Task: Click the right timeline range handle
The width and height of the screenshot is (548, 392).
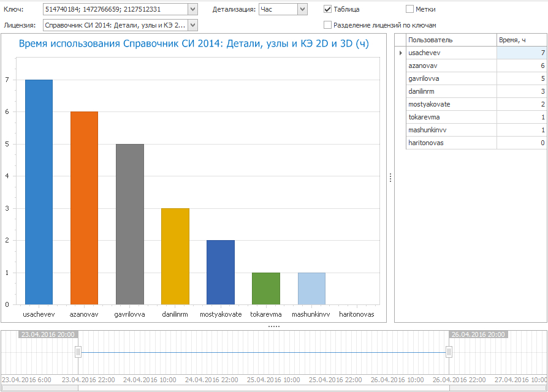Action: (x=449, y=352)
